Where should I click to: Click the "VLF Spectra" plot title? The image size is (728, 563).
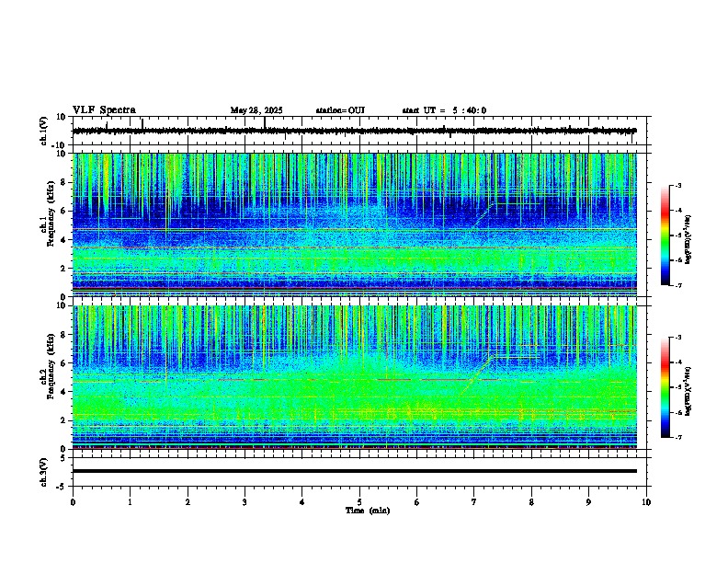pyautogui.click(x=104, y=110)
